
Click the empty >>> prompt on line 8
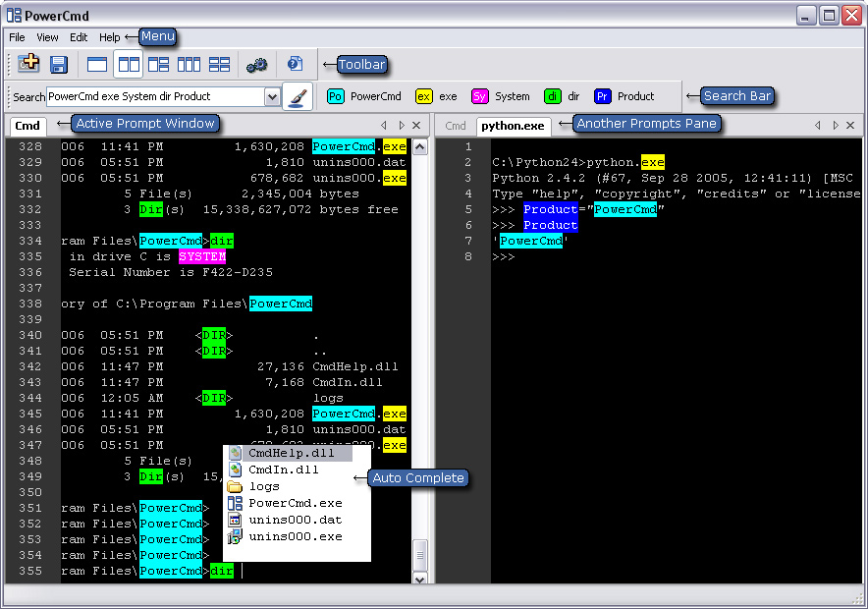tap(503, 257)
